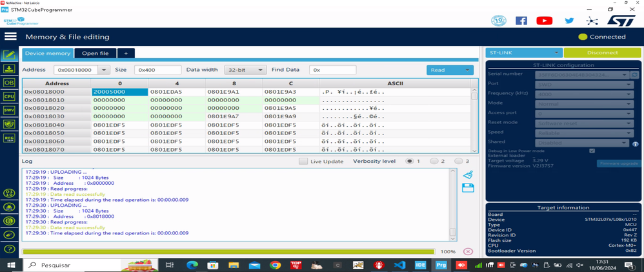The width and height of the screenshot is (644, 272).
Task: Open the secure programming shield icon
Action: coord(10,124)
